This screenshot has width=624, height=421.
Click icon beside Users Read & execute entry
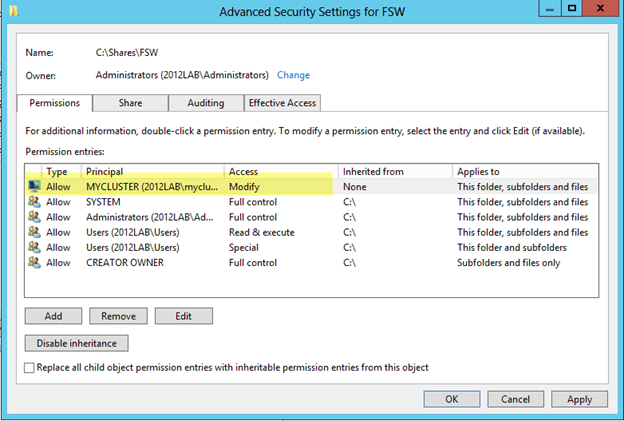coord(35,232)
